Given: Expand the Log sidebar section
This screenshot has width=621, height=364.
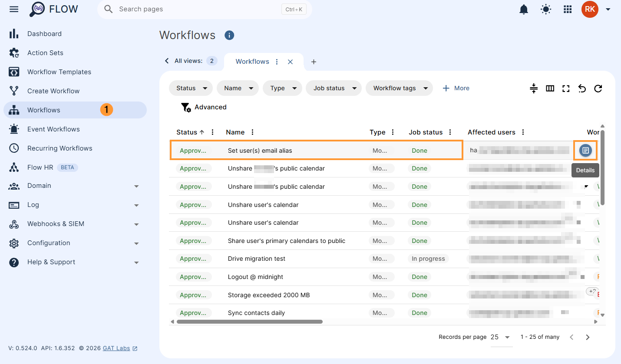Looking at the screenshot, I should point(75,205).
